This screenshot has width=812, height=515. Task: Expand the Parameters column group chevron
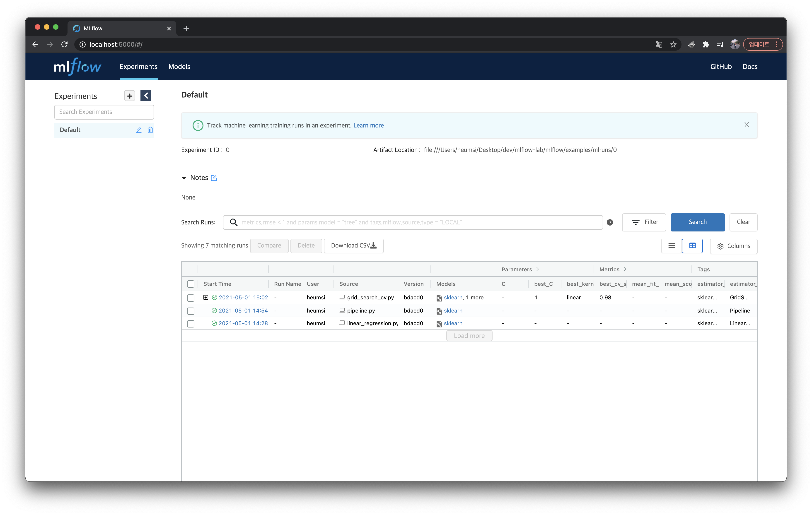(x=537, y=269)
